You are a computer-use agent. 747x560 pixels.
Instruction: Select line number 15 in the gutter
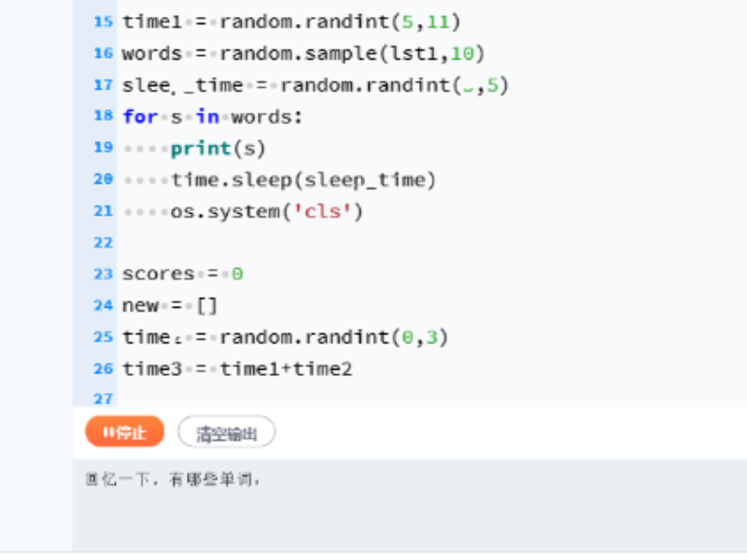103,21
